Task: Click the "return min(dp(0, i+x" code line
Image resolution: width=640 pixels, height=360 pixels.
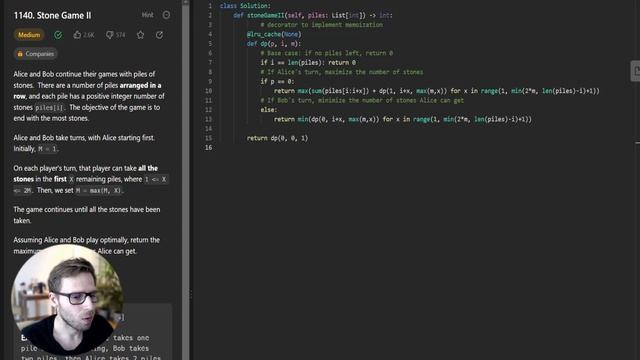Action: click(403, 119)
